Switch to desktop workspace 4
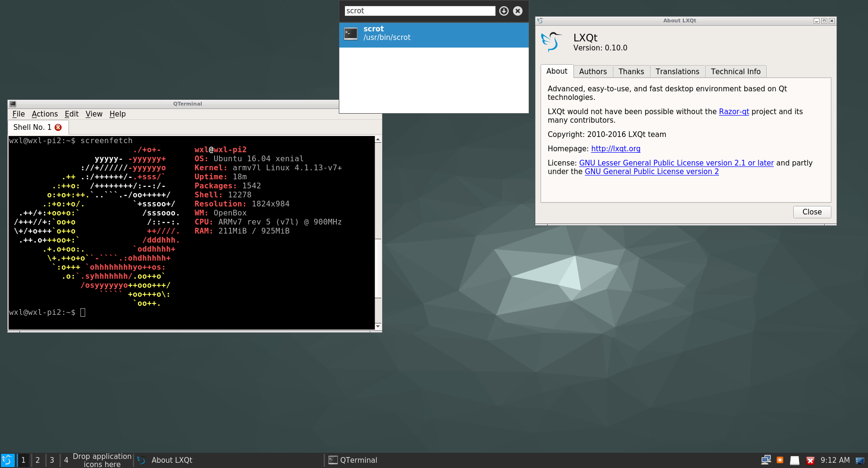 pyautogui.click(x=66, y=460)
